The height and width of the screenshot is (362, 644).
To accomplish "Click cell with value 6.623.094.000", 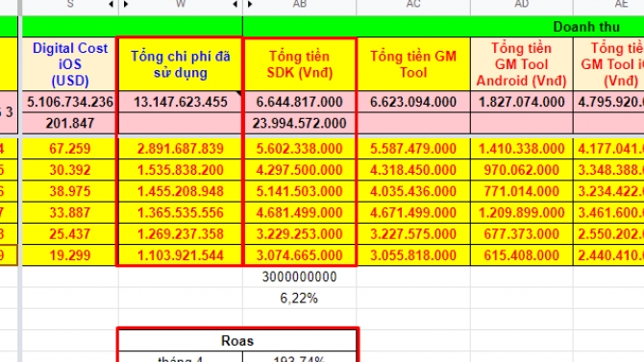I will (413, 102).
